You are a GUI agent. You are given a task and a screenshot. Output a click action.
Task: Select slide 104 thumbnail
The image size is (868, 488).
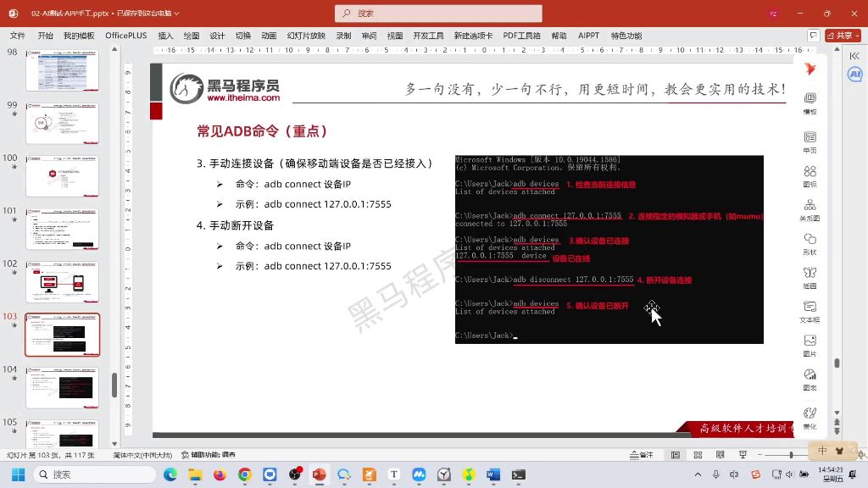pos(63,388)
